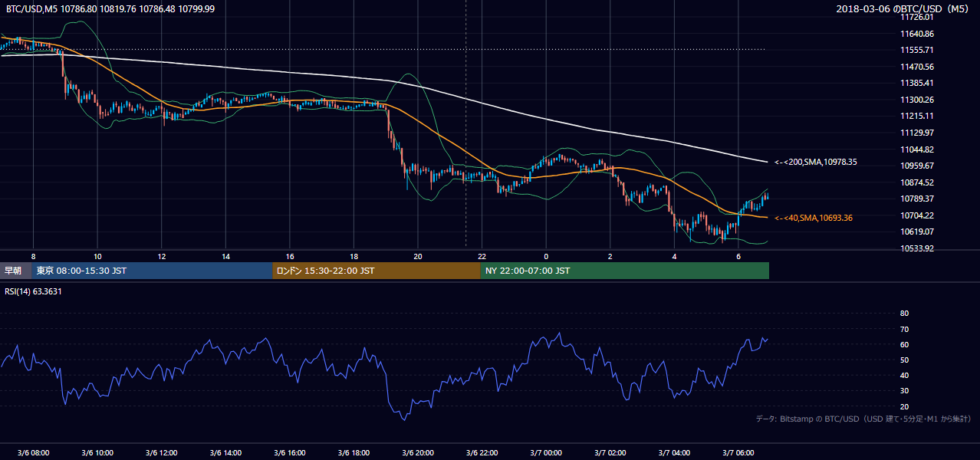The image size is (980, 460).
Task: Click the bottom time label 3/6 14:00
Action: pos(225,453)
